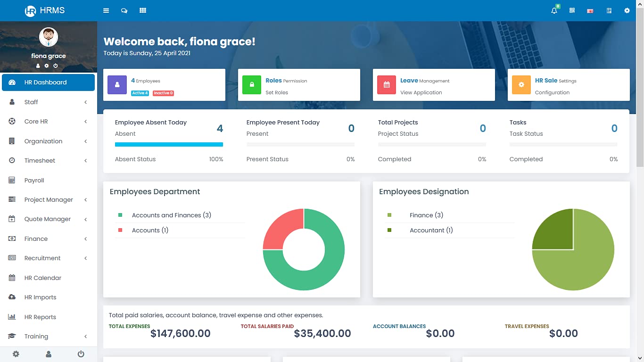Open Payroll from the sidebar
Screen dimensions: 644x362
(34, 180)
